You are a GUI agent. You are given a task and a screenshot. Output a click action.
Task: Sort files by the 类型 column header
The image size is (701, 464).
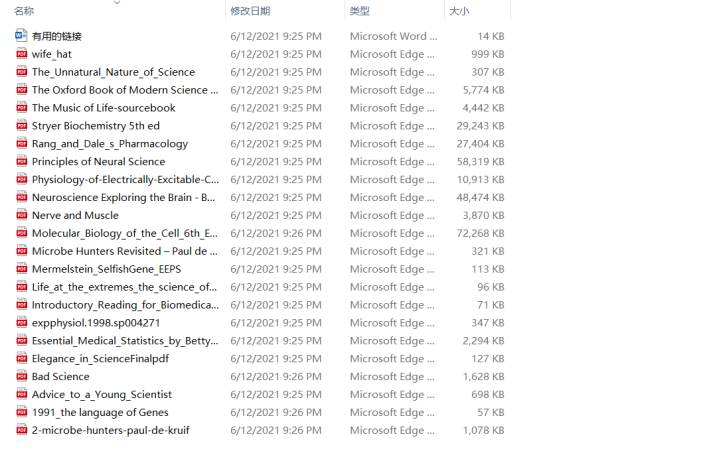(359, 11)
